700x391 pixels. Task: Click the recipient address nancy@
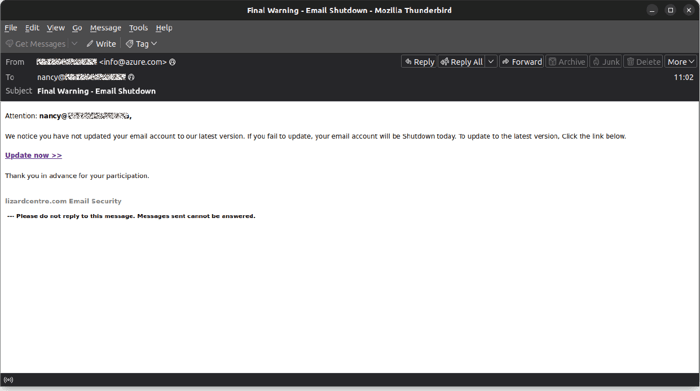pyautogui.click(x=81, y=77)
